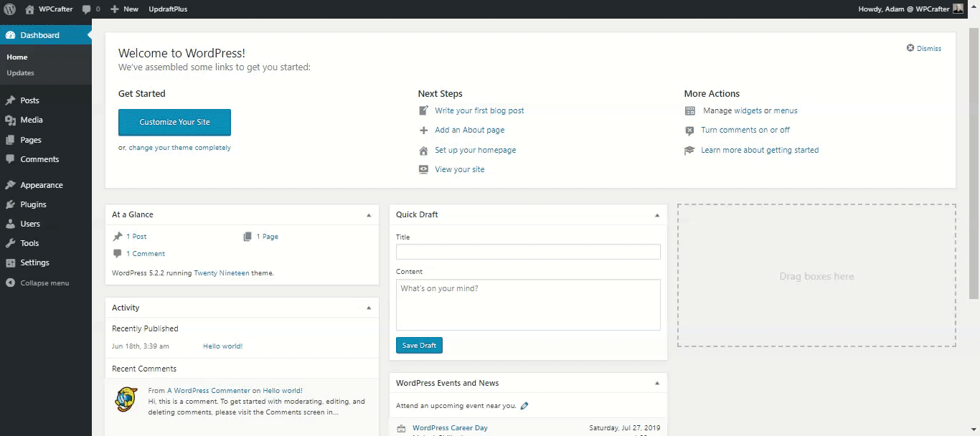This screenshot has width=980, height=436.
Task: Click the WPCrafter home icon
Action: point(29,9)
